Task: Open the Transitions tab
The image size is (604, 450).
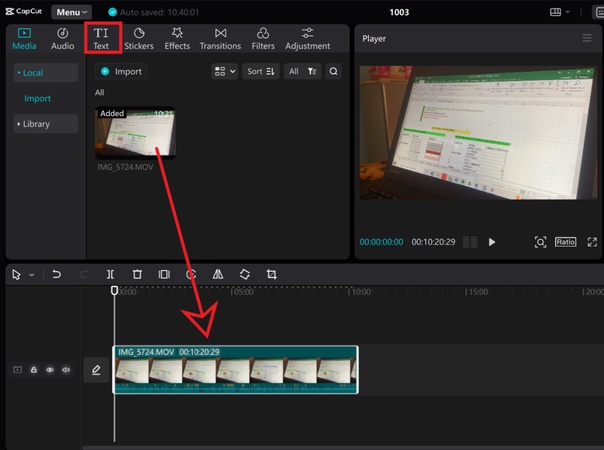Action: tap(220, 39)
